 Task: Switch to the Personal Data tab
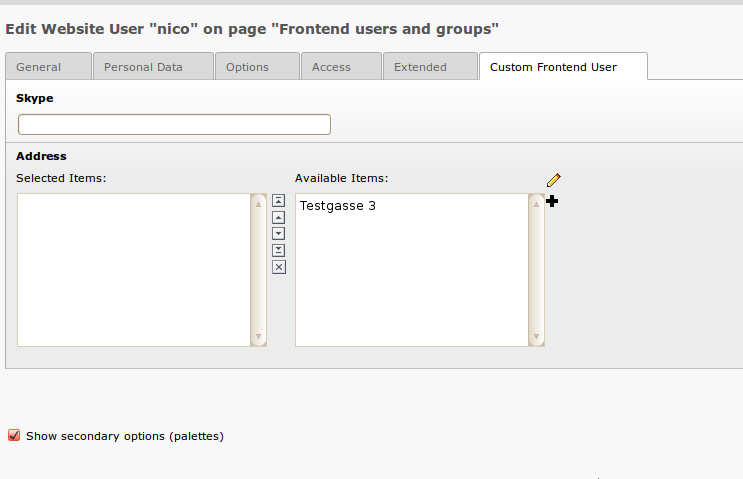point(152,67)
